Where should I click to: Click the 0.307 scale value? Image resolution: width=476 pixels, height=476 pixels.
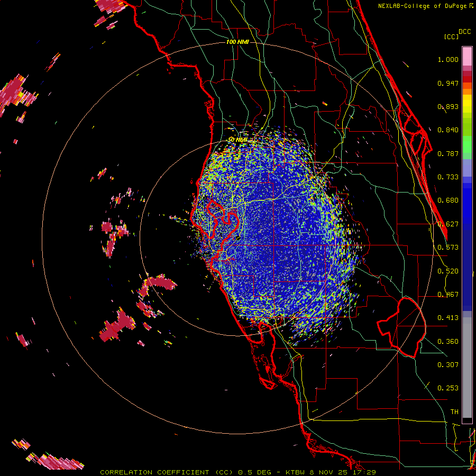[448, 365]
